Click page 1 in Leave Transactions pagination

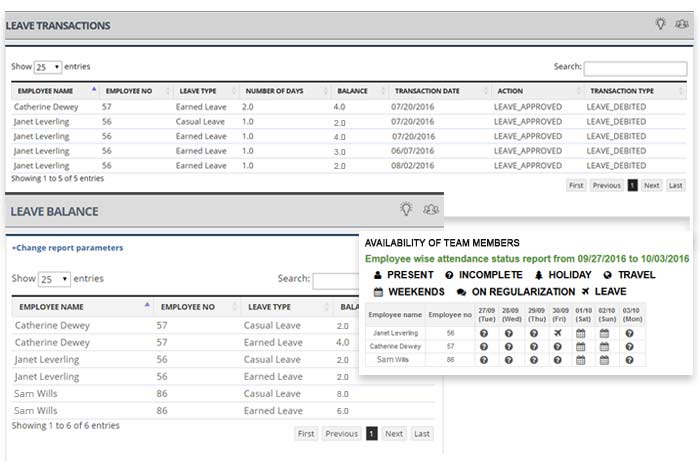(632, 185)
